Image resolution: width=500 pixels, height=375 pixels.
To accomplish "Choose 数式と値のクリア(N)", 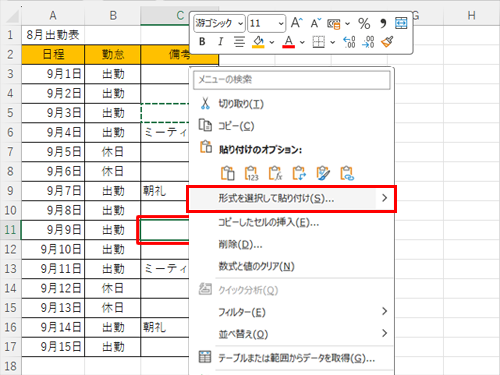I will 292,266.
